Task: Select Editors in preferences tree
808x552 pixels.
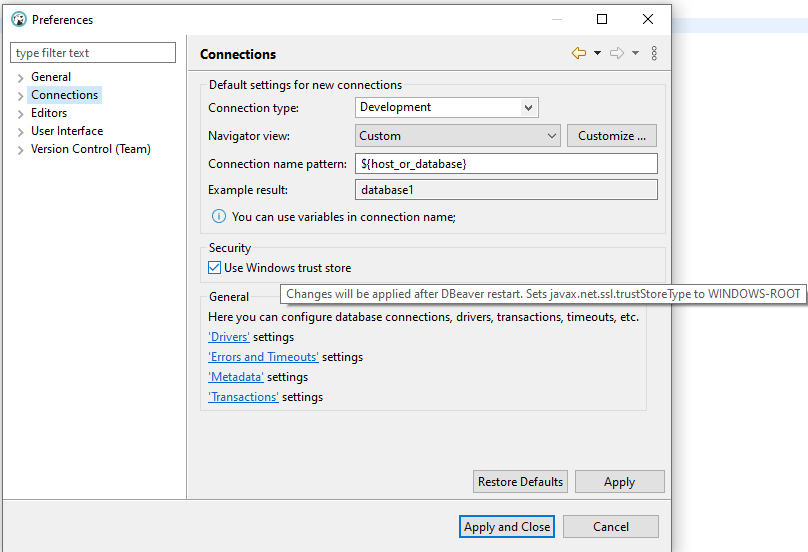Action: [49, 113]
